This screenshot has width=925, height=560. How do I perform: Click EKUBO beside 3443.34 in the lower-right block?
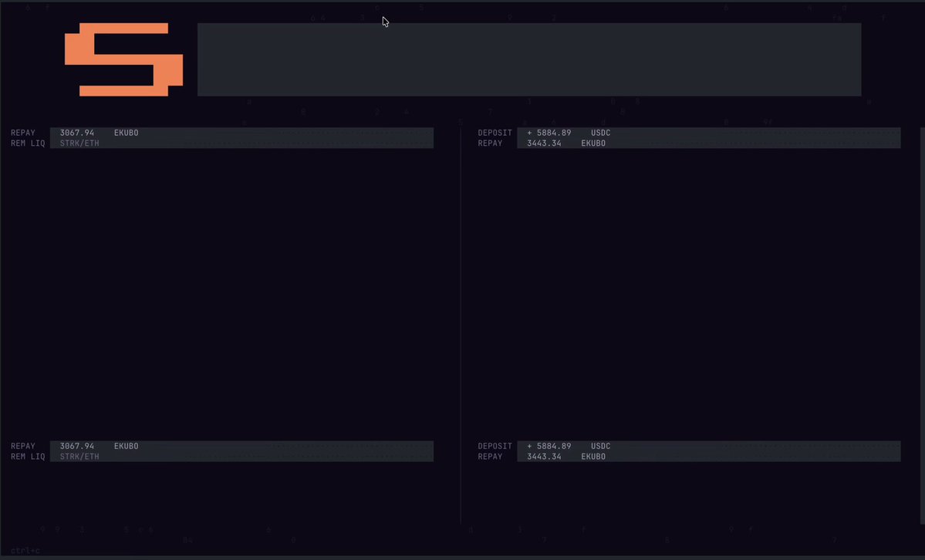point(593,457)
